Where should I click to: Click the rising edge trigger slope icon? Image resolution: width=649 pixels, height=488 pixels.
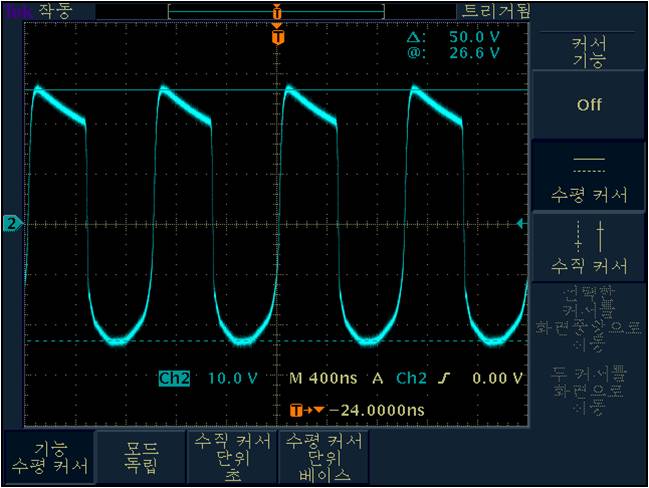445,378
